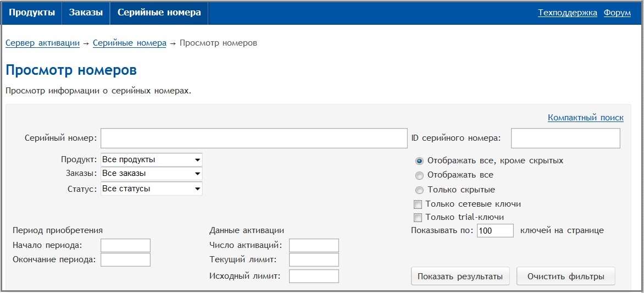Click the Сервер активации breadcrumb link
The image size is (644, 293).
(x=42, y=43)
